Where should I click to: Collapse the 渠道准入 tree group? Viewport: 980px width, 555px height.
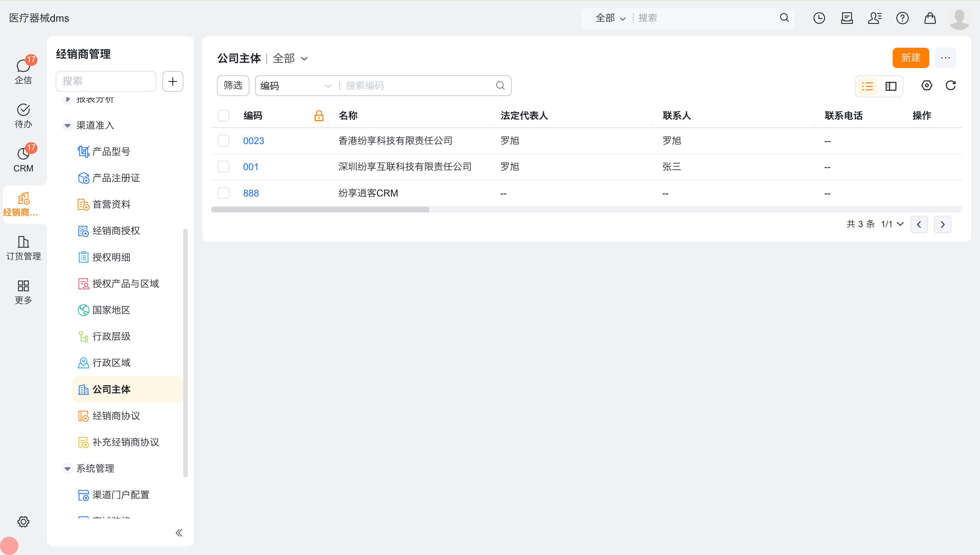(67, 125)
